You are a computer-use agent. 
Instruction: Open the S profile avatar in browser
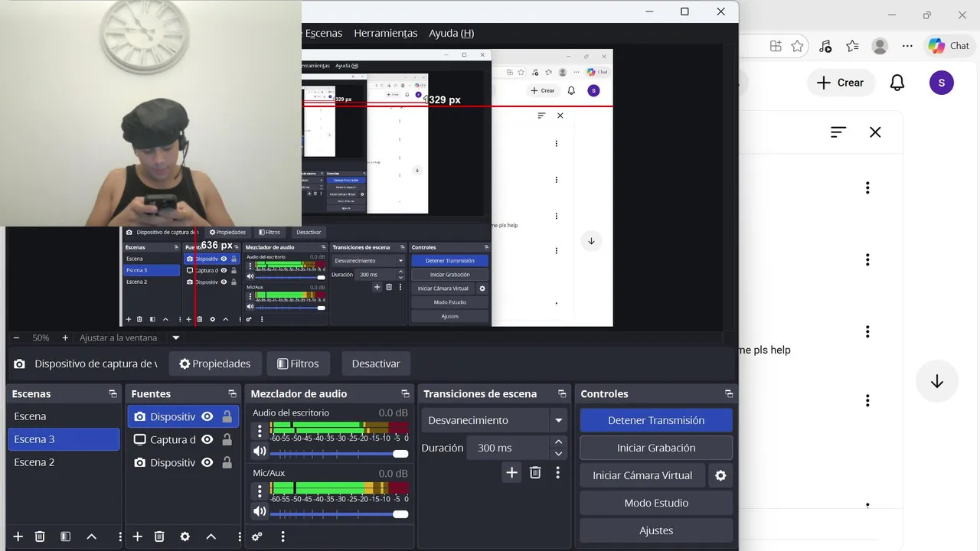tap(942, 83)
